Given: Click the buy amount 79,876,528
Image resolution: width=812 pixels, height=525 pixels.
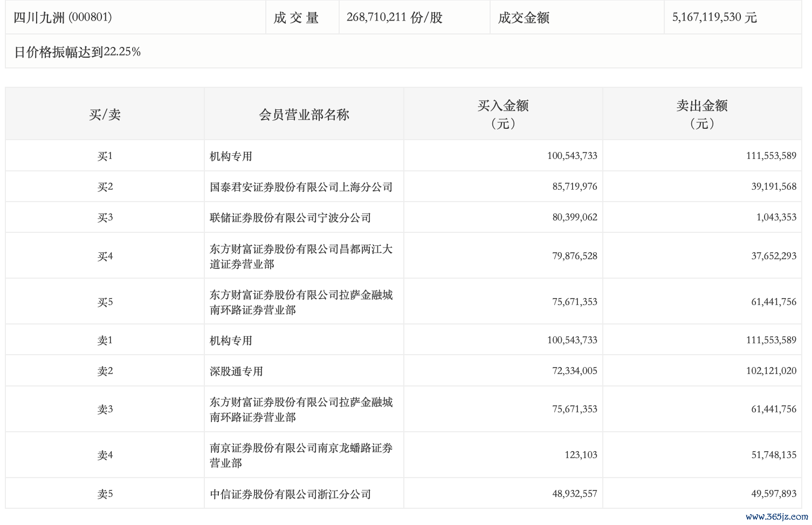Looking at the screenshot, I should click(x=575, y=256).
